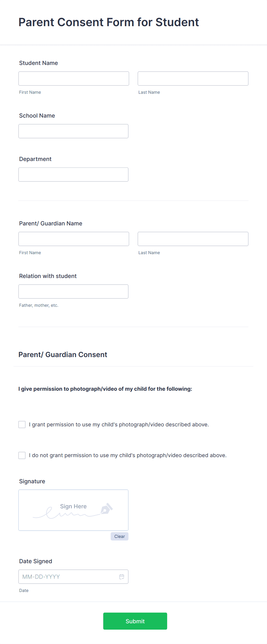Click the Sign Here signature pad

point(73,510)
